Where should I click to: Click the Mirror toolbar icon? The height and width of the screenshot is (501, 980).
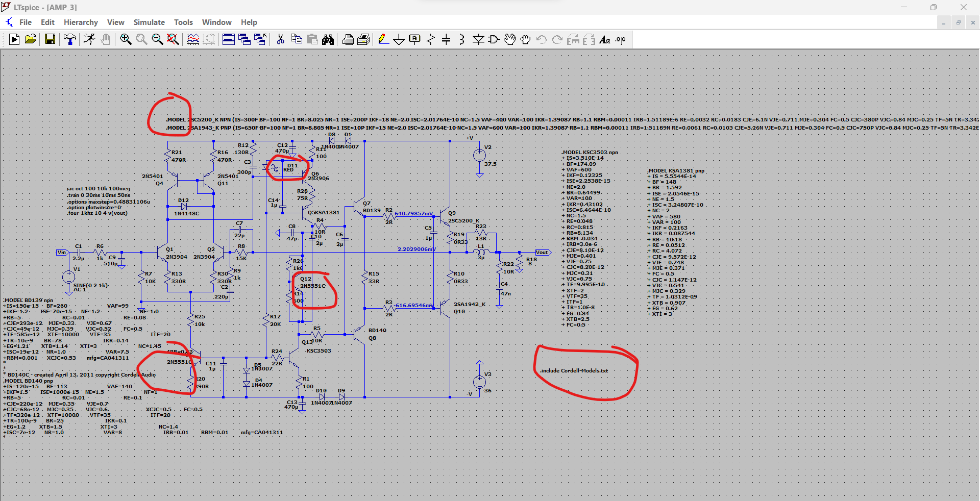[x=589, y=39]
